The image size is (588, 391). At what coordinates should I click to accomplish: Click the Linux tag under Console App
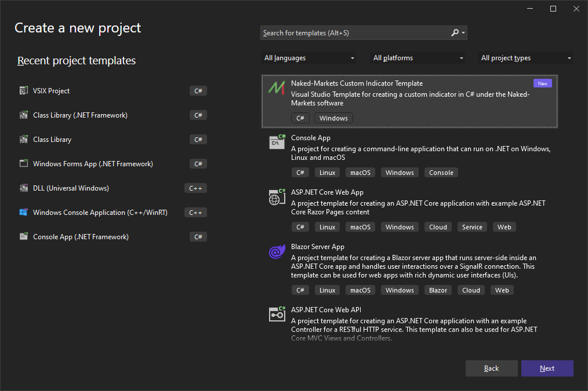327,173
